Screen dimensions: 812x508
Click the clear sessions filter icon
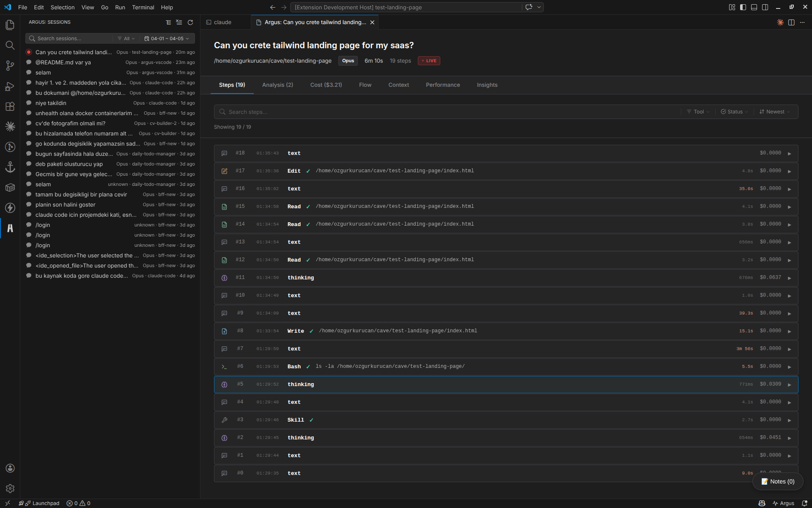coord(179,22)
